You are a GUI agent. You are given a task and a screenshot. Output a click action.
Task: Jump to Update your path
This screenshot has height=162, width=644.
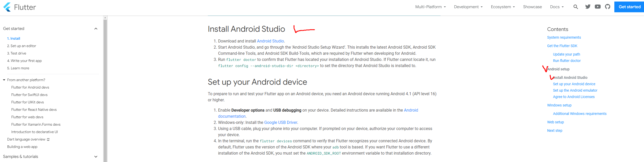[x=567, y=55]
